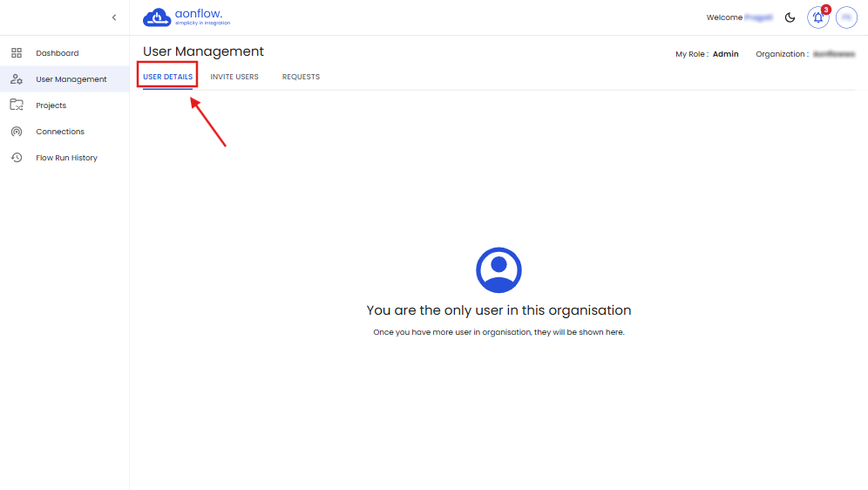Click the red notification count badge

coord(825,10)
